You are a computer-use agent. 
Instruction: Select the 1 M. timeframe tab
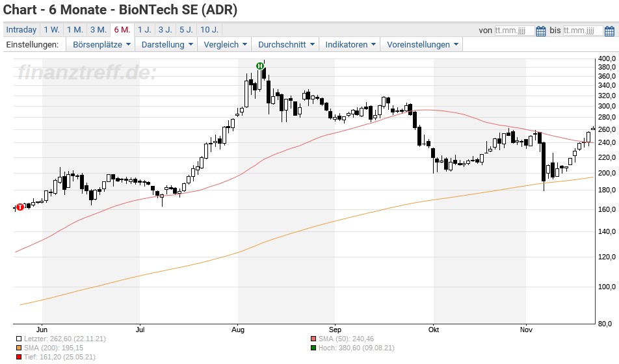coord(75,30)
